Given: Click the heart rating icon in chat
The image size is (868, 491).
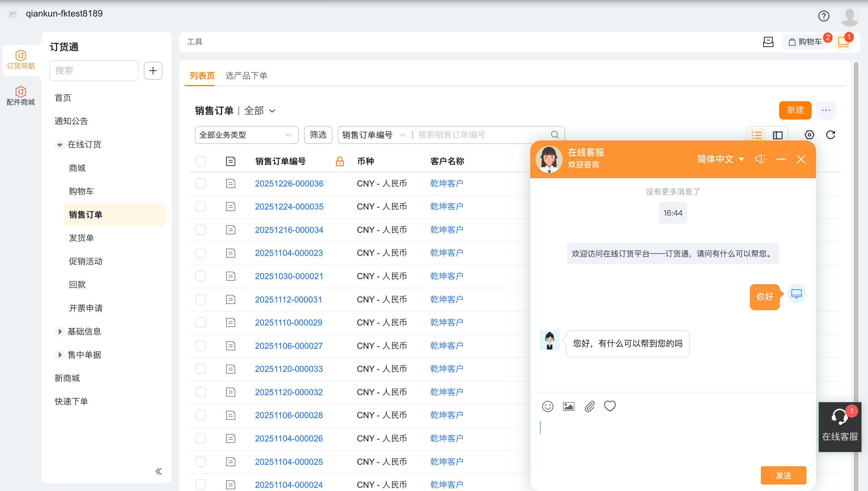Looking at the screenshot, I should [x=610, y=406].
